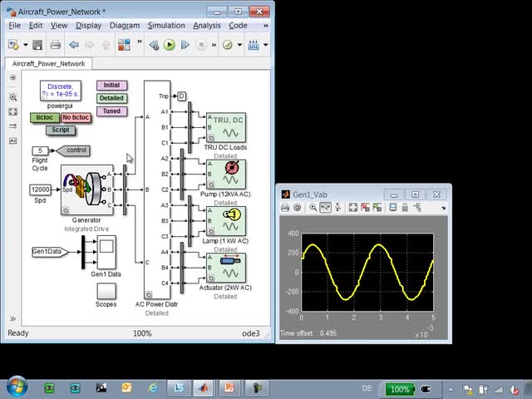The height and width of the screenshot is (399, 532).
Task: Expand the New Model dropdown arrow
Action: point(25,45)
